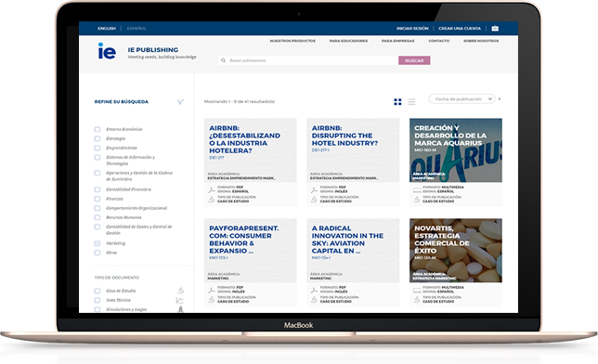Check the Otros filter

(97, 253)
